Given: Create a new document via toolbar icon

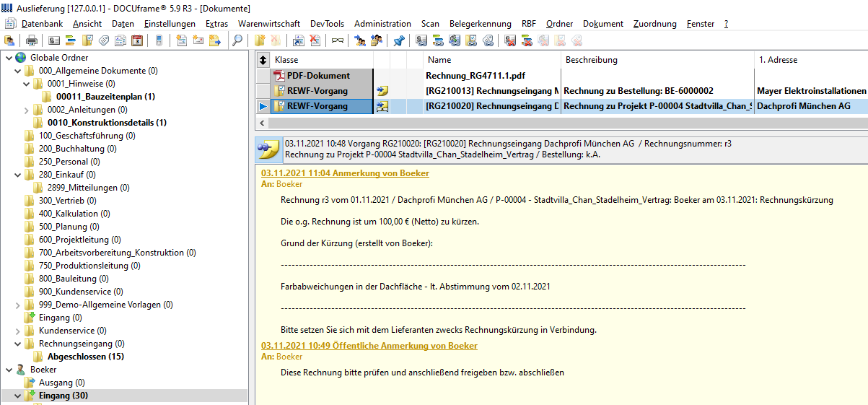Looking at the screenshot, I should coord(181,40).
